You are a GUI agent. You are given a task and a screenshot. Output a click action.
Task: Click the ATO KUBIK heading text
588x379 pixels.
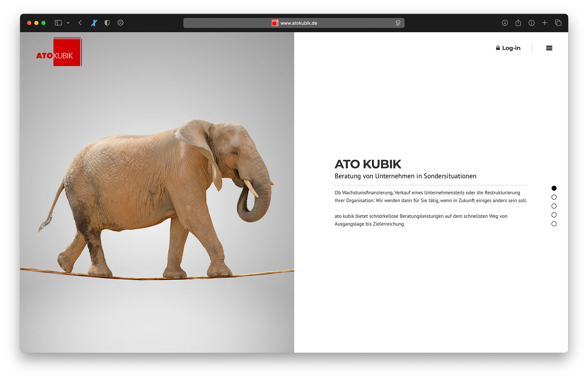pyautogui.click(x=368, y=164)
